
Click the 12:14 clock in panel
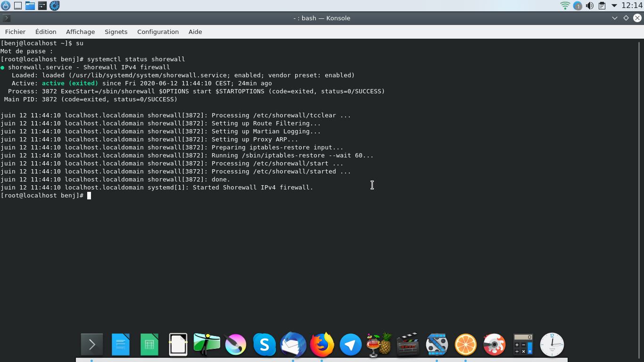click(x=632, y=6)
